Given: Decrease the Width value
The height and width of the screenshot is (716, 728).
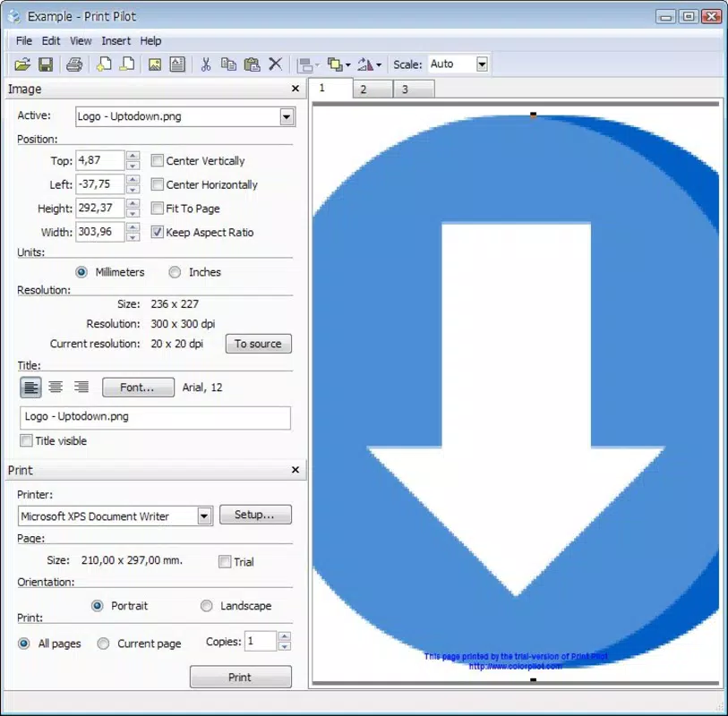Looking at the screenshot, I should click(133, 237).
